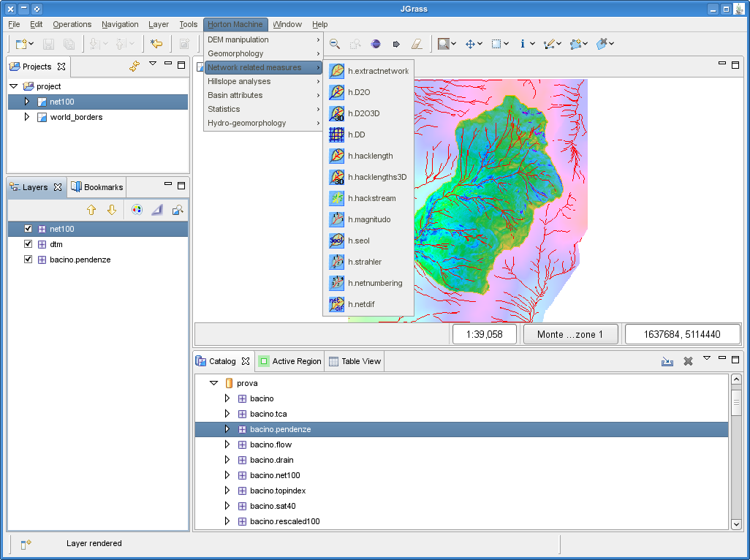Screen dimensions: 750x560
Task: Move the selected layer up with the arrow
Action: click(x=91, y=210)
